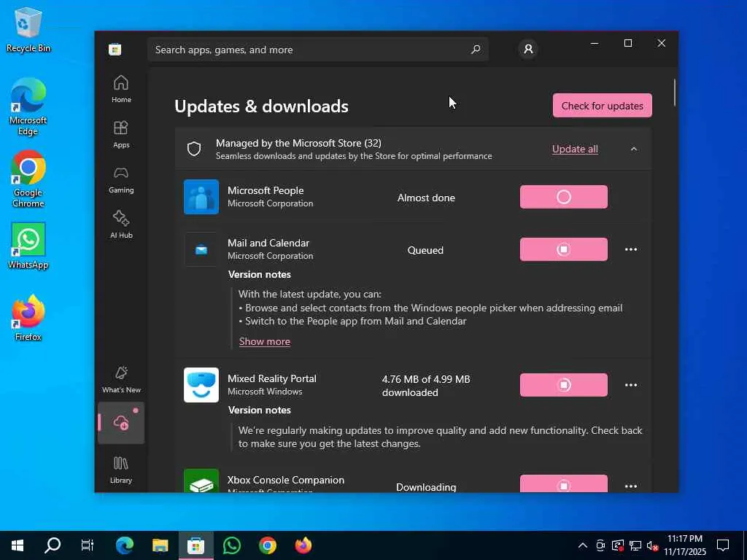Open the Library sidebar item
Screen dimensions: 747x560
click(x=121, y=470)
